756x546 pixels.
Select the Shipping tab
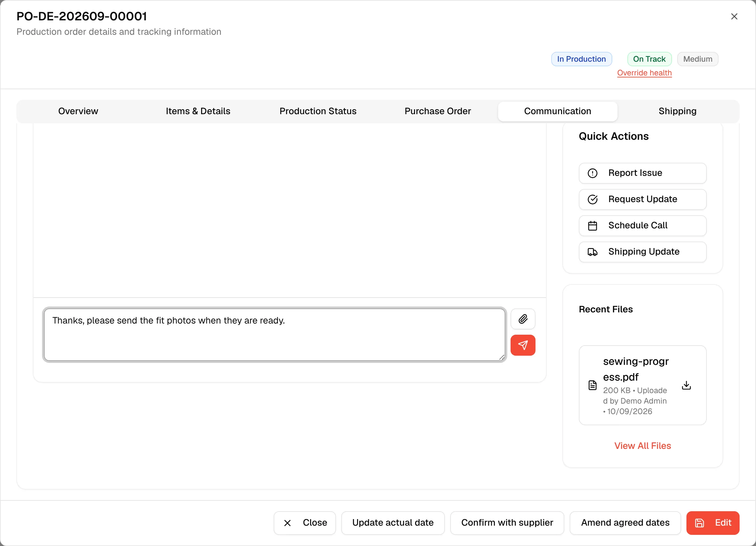(677, 111)
